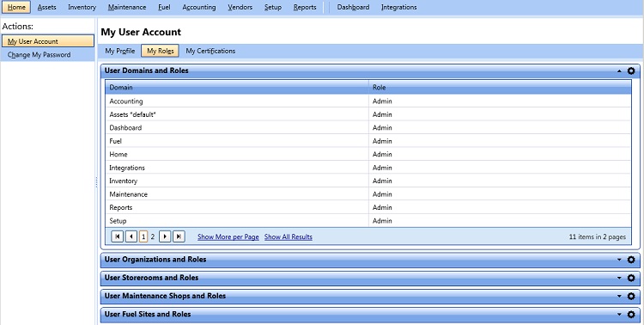Select page 2 in the pager
This screenshot has width=644, height=325.
click(x=152, y=236)
